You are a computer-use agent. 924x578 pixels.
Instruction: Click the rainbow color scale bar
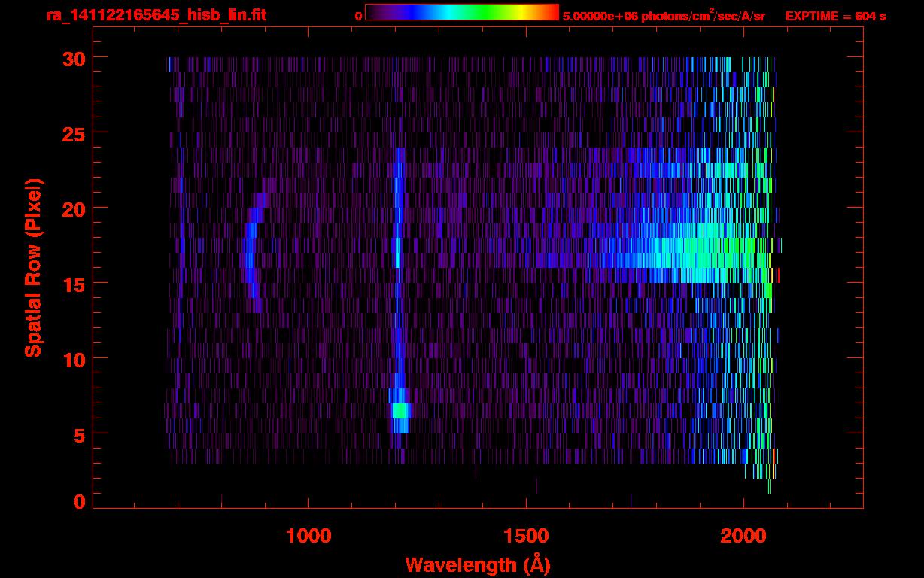462,12
